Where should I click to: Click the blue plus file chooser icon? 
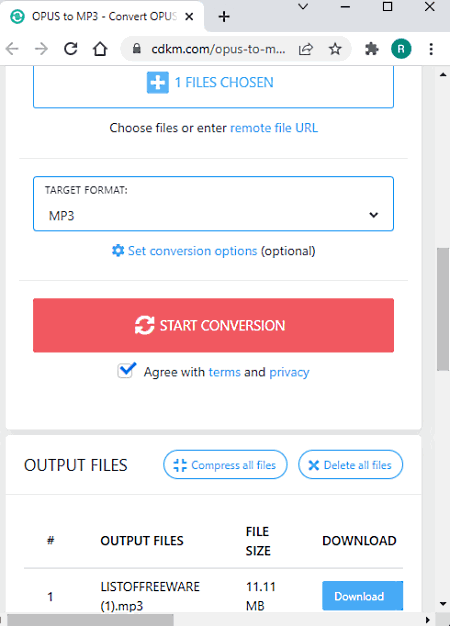click(x=158, y=83)
